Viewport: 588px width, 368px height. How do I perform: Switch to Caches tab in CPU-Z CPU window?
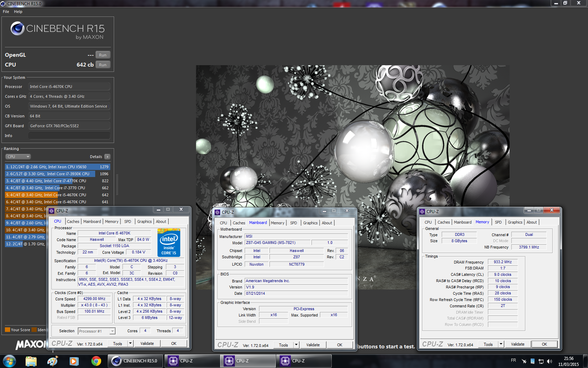73,222
